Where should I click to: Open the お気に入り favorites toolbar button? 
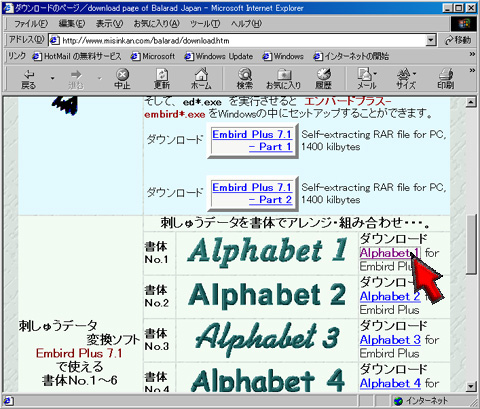[x=283, y=79]
